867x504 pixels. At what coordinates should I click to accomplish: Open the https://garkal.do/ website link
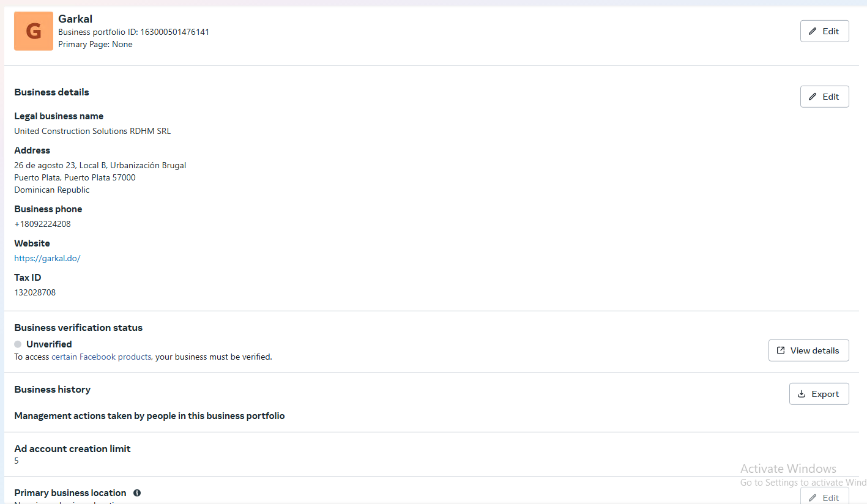coord(47,258)
